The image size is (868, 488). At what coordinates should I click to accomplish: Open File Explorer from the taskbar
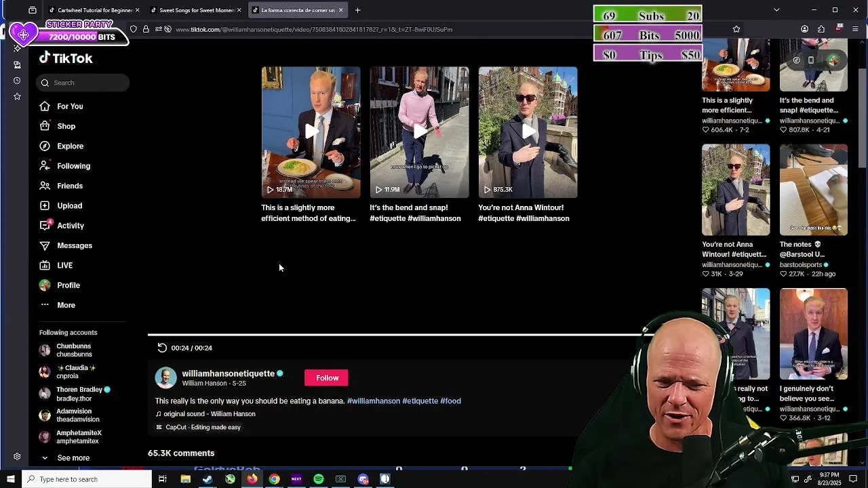pyautogui.click(x=185, y=479)
